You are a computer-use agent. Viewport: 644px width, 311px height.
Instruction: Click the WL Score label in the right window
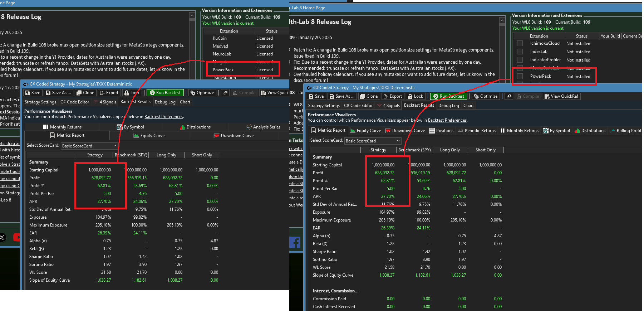click(x=321, y=267)
